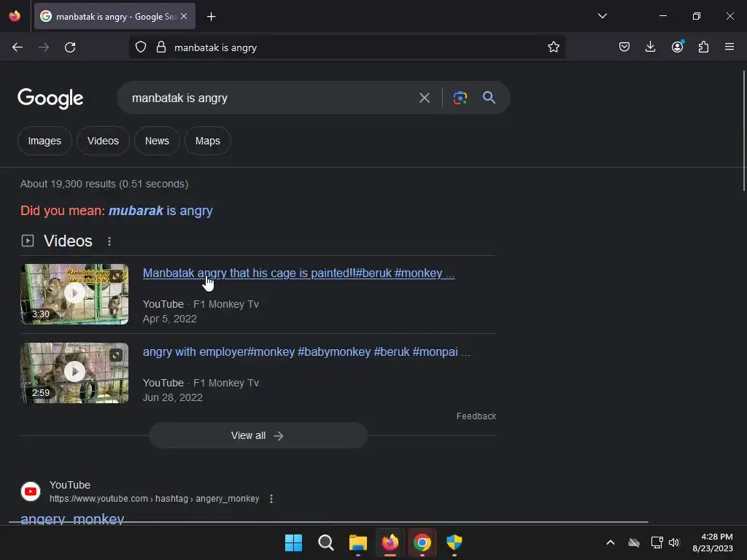
Task: Open Windows taskbar search
Action: (x=326, y=542)
